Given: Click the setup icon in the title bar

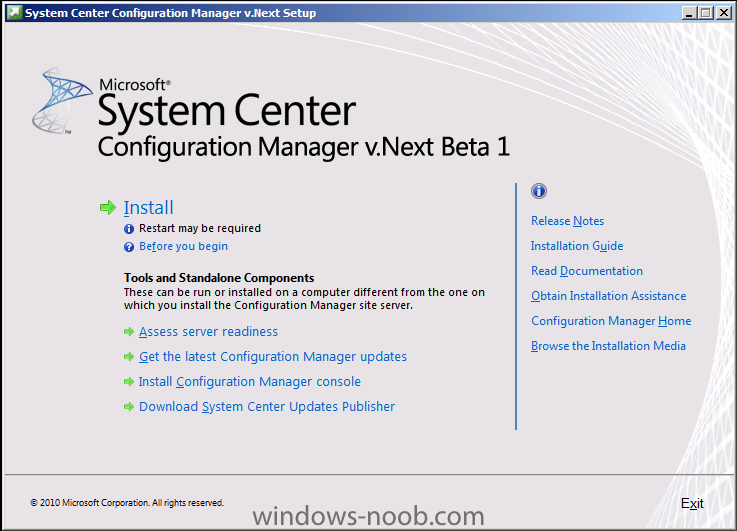Looking at the screenshot, I should pyautogui.click(x=14, y=13).
